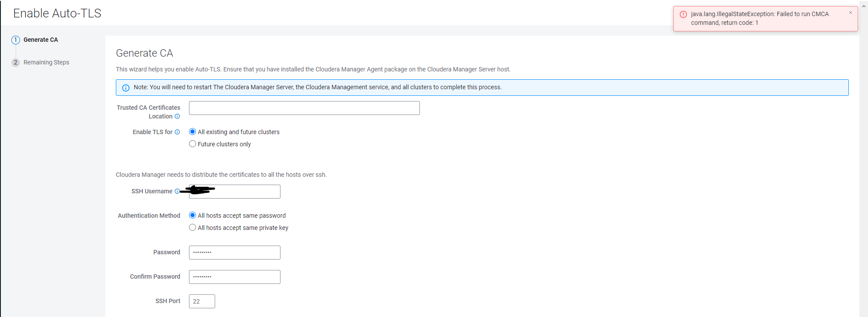Image resolution: width=868 pixels, height=317 pixels.
Task: Click into the Password field
Action: click(234, 253)
